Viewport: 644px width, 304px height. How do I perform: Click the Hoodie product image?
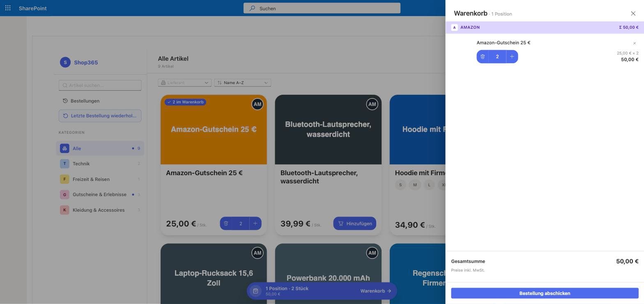[417, 130]
